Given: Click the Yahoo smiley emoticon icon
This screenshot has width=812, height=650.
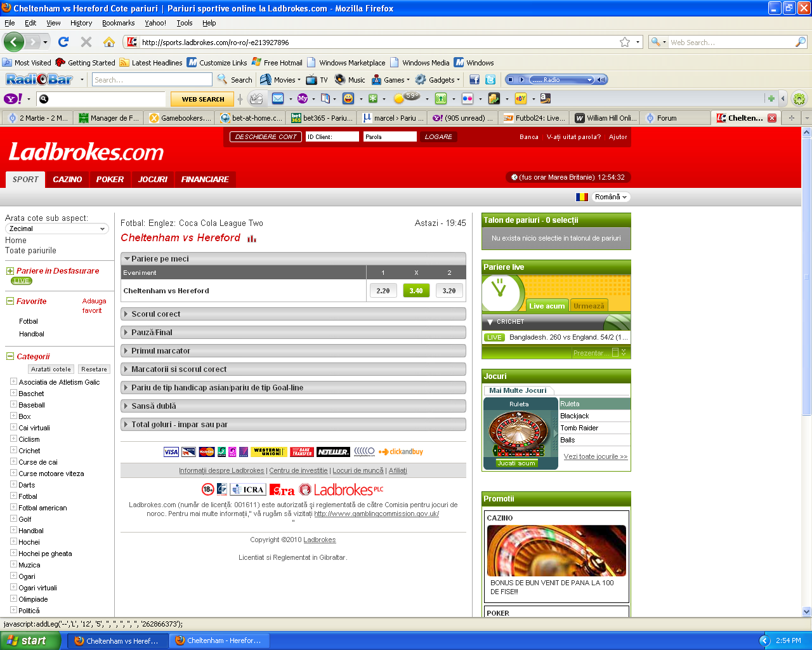Looking at the screenshot, I should point(348,98).
